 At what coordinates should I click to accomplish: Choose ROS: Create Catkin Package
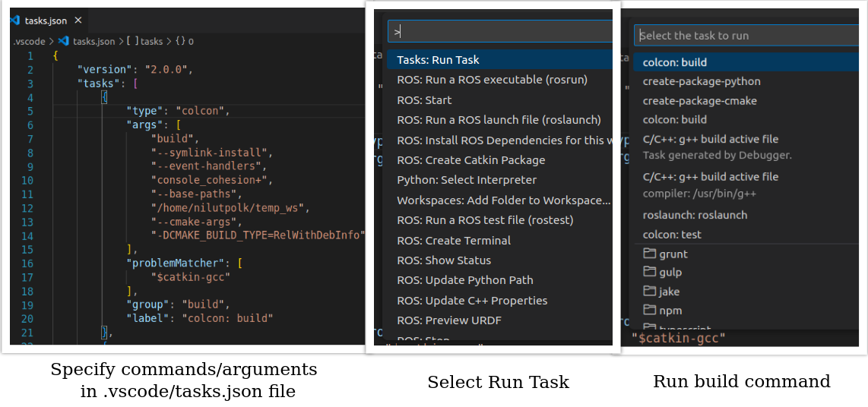499,160
